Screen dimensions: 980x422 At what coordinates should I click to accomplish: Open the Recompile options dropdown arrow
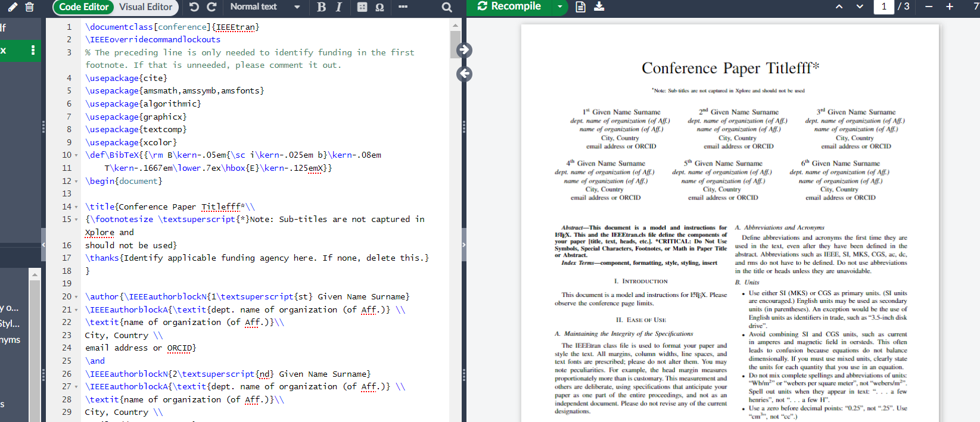click(559, 7)
